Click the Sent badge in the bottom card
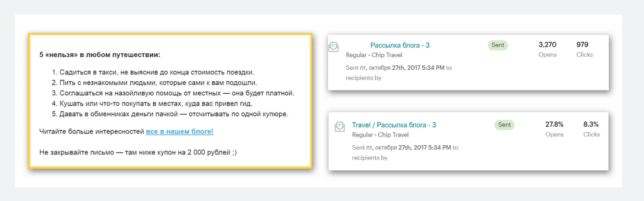Screen dimensions: 644x201 (505, 125)
